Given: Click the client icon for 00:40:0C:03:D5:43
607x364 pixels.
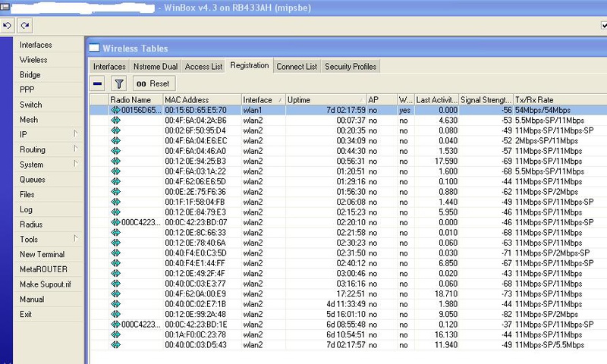Looking at the screenshot, I should [115, 344].
